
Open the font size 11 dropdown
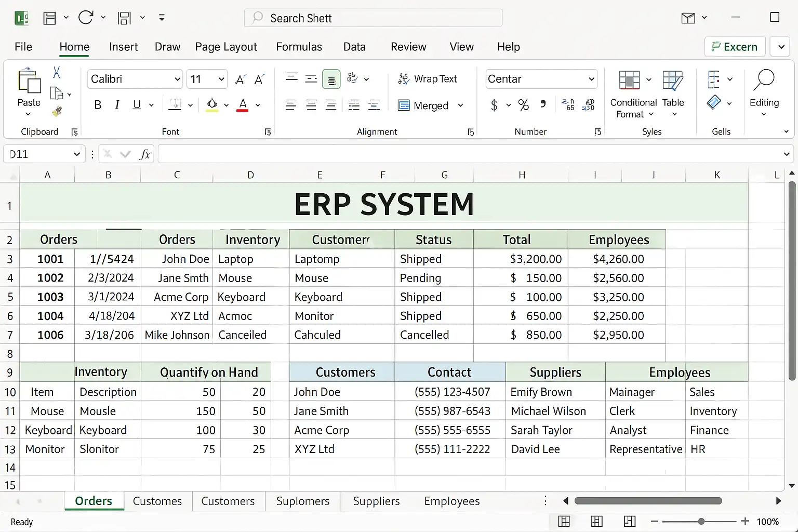click(221, 79)
